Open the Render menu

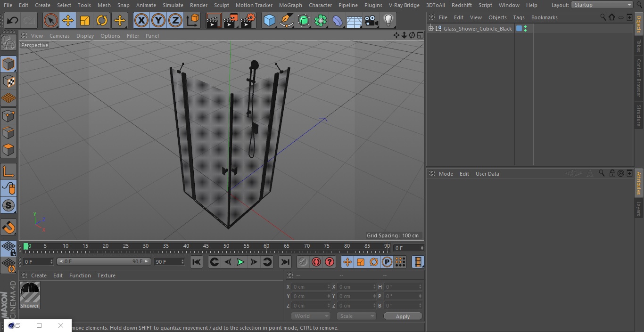[x=199, y=5]
